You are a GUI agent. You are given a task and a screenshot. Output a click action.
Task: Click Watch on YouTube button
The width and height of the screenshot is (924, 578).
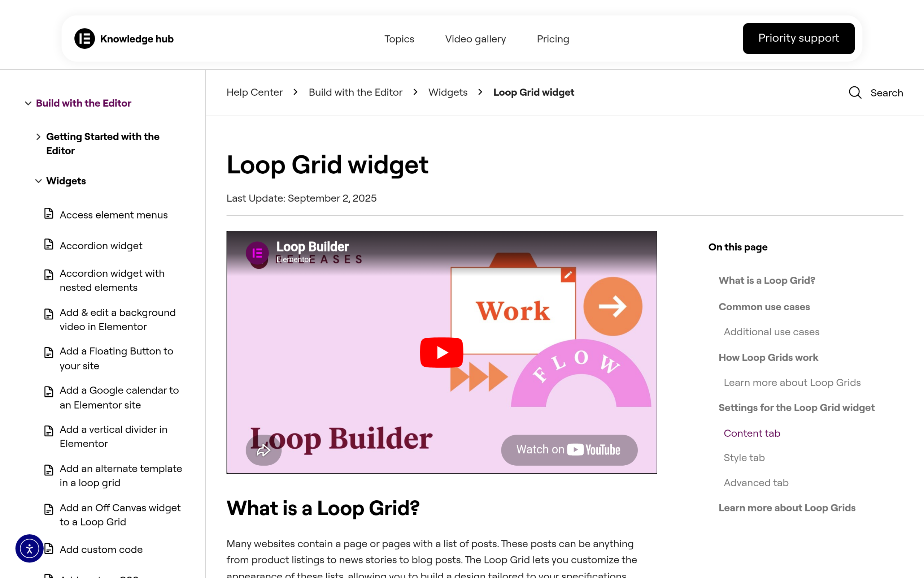click(x=569, y=450)
